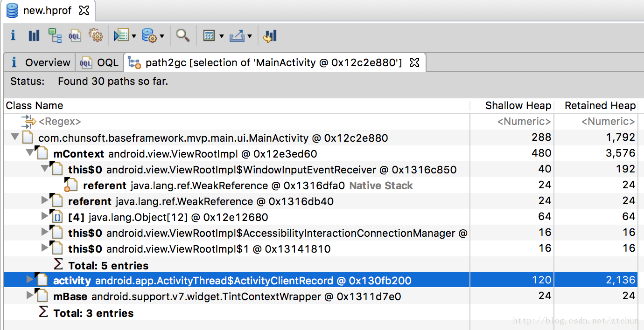Open the Dominator Tree from the toolbar
Viewport: 644px width, 330px height.
click(x=55, y=36)
